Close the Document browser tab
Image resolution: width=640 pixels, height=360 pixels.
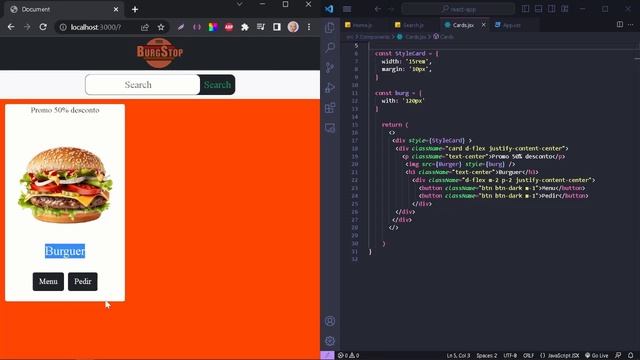116,9
